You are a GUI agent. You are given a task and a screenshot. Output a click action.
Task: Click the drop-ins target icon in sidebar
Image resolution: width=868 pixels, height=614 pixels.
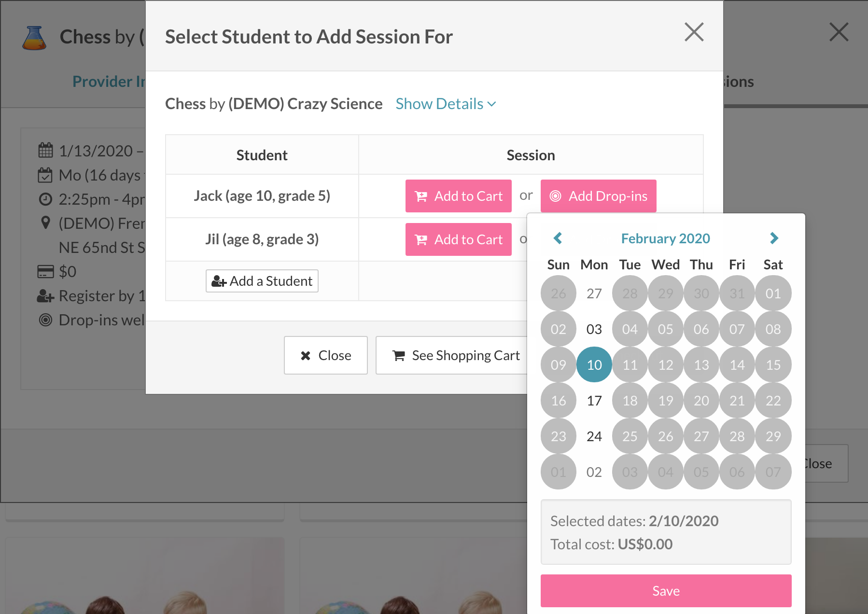tap(45, 320)
